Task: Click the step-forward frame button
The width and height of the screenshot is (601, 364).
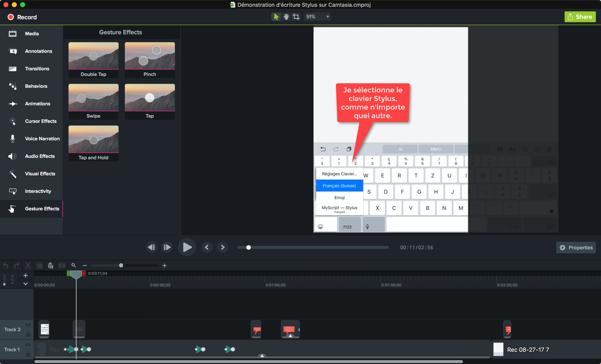Action: coord(167,248)
